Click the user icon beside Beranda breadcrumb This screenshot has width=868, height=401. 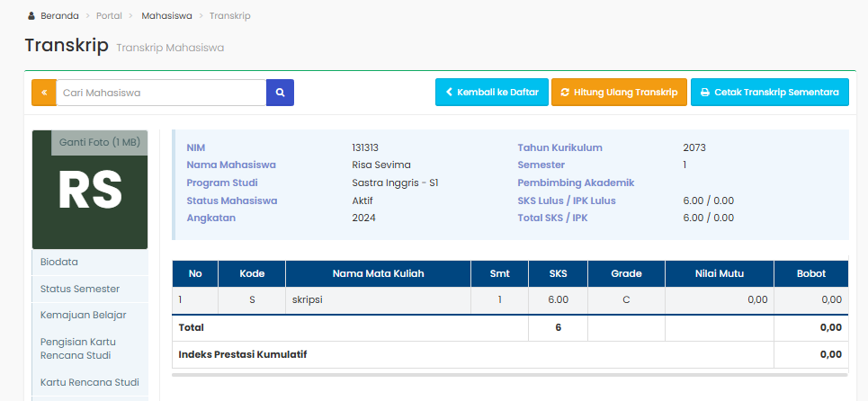pos(31,16)
